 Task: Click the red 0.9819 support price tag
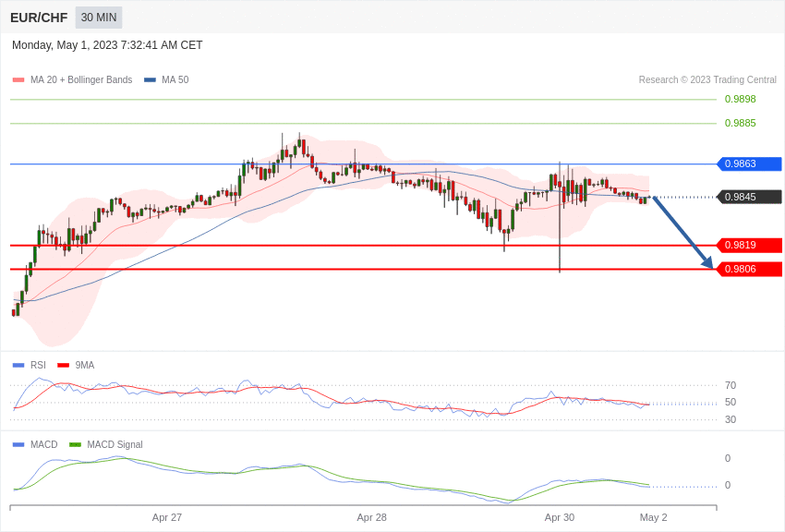749,246
